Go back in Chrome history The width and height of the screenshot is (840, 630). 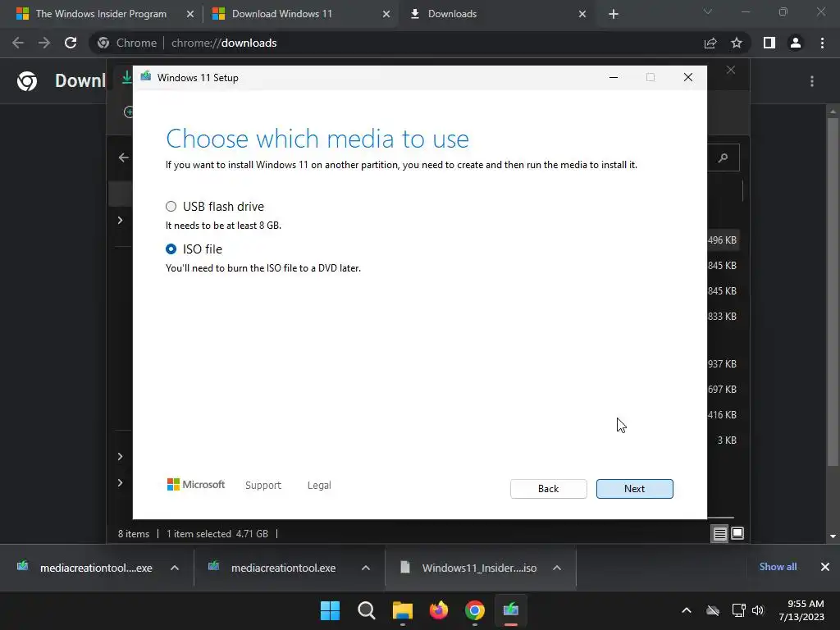click(18, 43)
